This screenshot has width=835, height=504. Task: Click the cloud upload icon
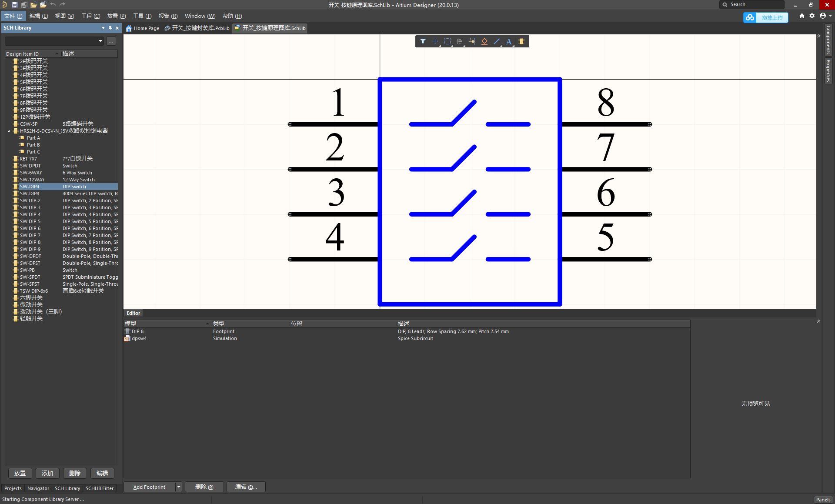coord(750,17)
